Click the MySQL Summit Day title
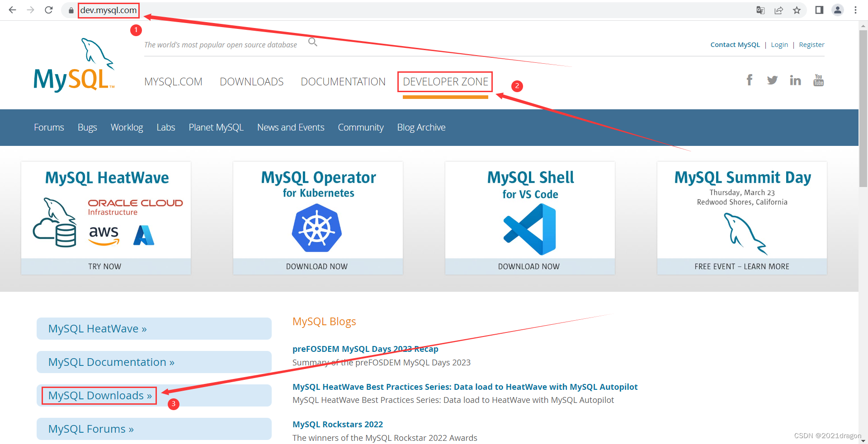The width and height of the screenshot is (868, 444). (742, 178)
